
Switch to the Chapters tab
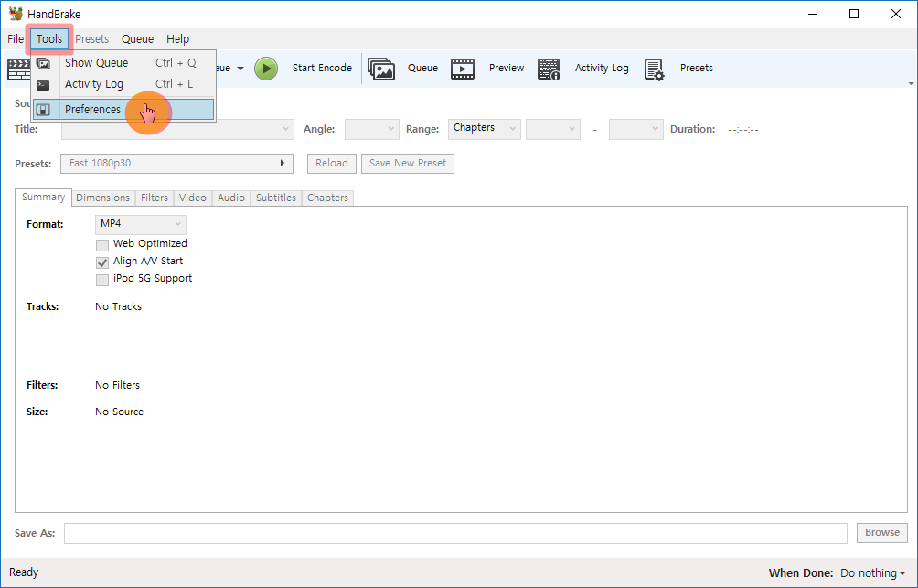point(328,198)
